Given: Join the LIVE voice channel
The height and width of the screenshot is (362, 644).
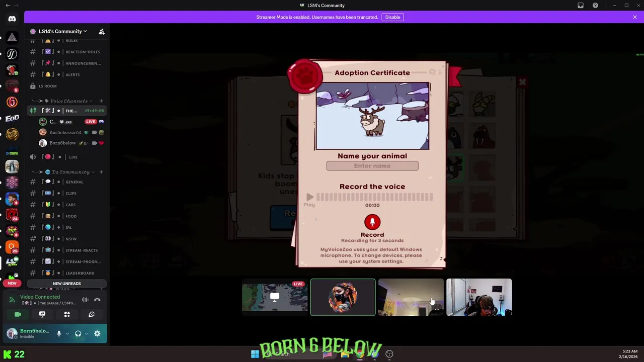Looking at the screenshot, I should click(x=67, y=157).
